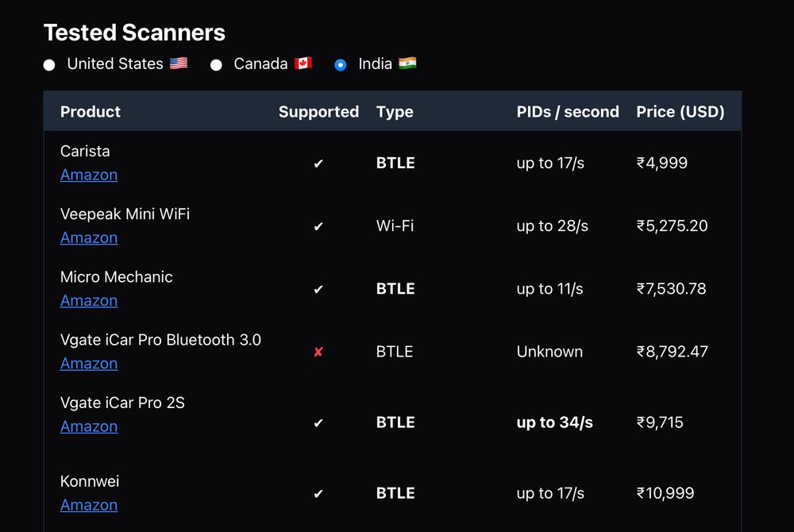Click the Konnwei supported checkmark icon

click(318, 494)
